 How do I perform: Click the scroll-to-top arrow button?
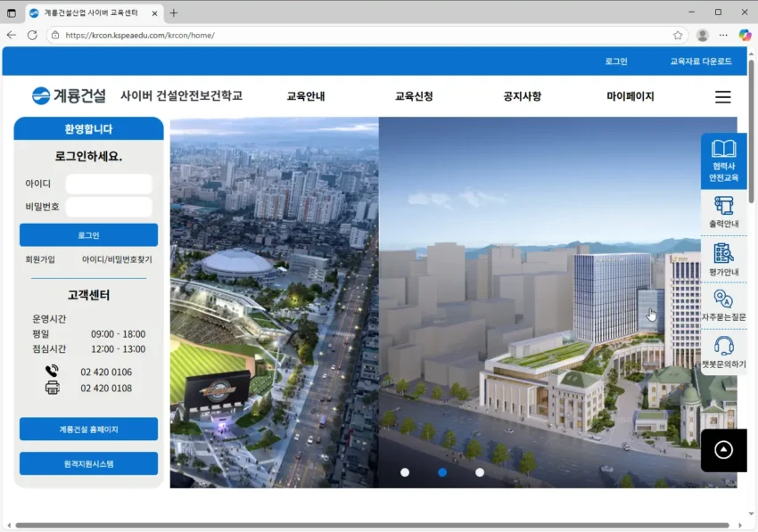click(x=723, y=450)
